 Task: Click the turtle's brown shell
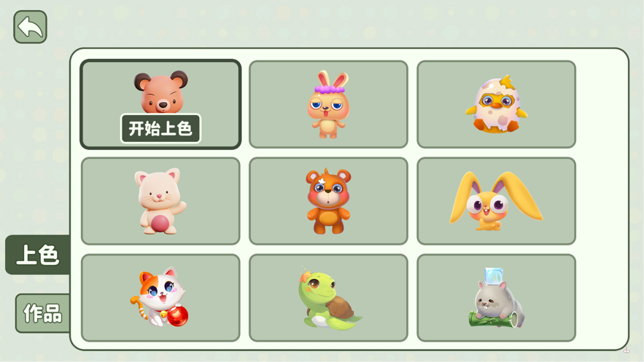click(339, 307)
